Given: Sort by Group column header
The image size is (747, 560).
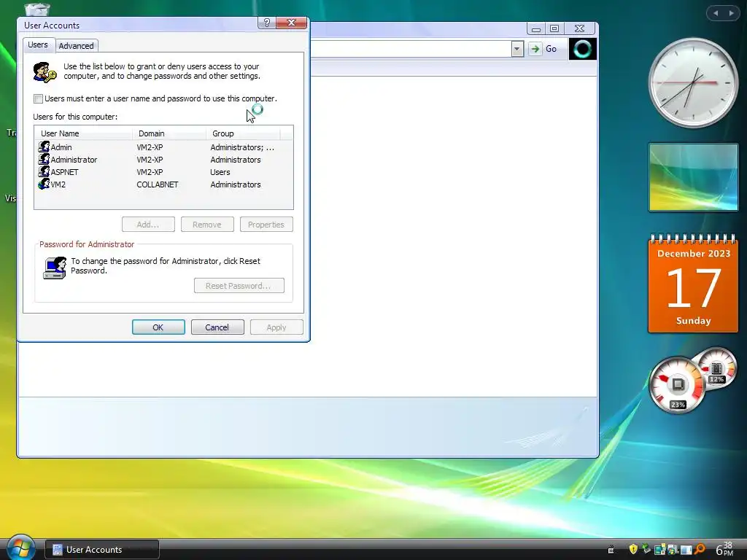Looking at the screenshot, I should pos(243,133).
